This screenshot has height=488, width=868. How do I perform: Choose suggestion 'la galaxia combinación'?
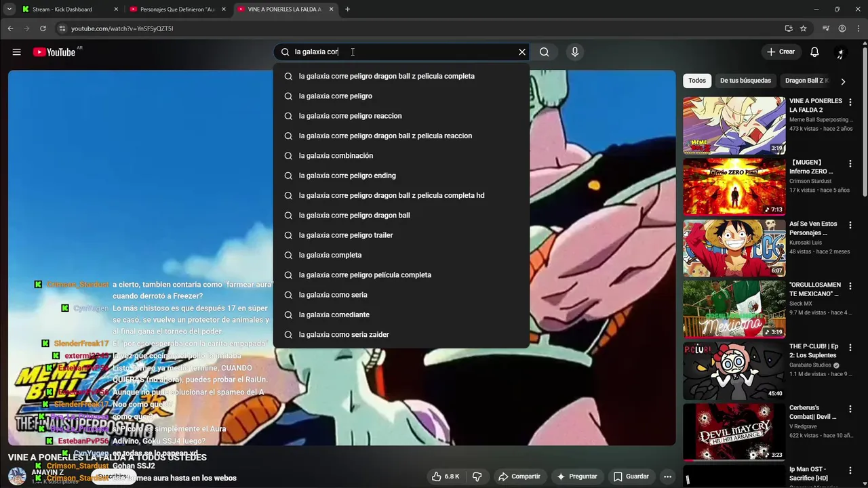401,156
